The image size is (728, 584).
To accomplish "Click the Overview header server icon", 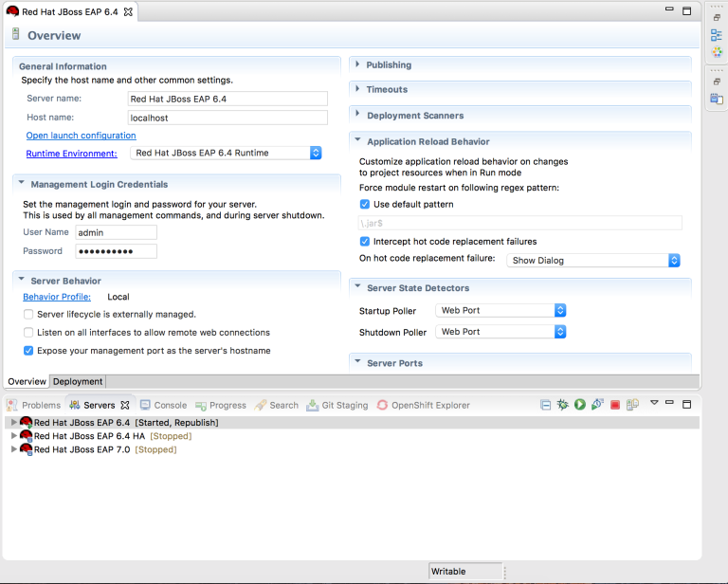I will [16, 34].
